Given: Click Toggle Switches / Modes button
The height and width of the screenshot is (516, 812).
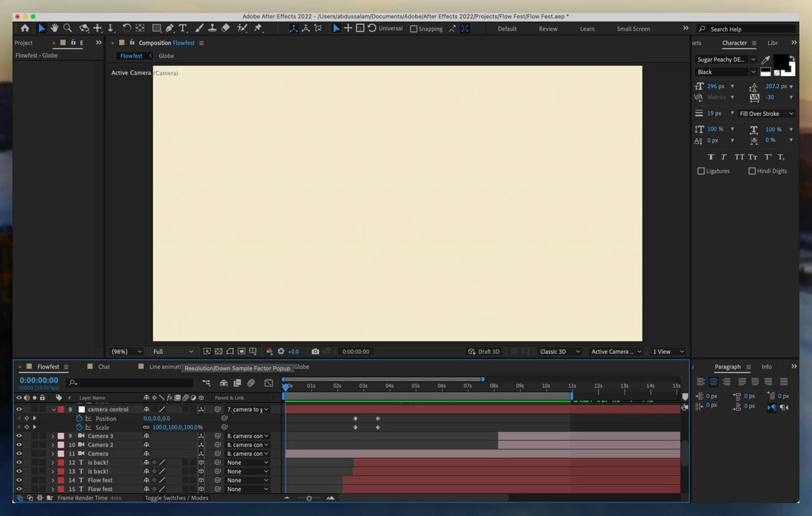Looking at the screenshot, I should click(176, 498).
